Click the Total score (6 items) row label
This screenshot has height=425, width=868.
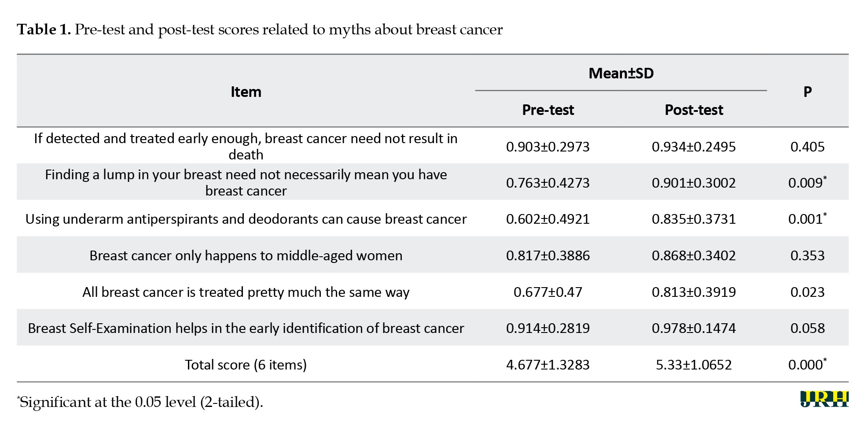click(246, 365)
